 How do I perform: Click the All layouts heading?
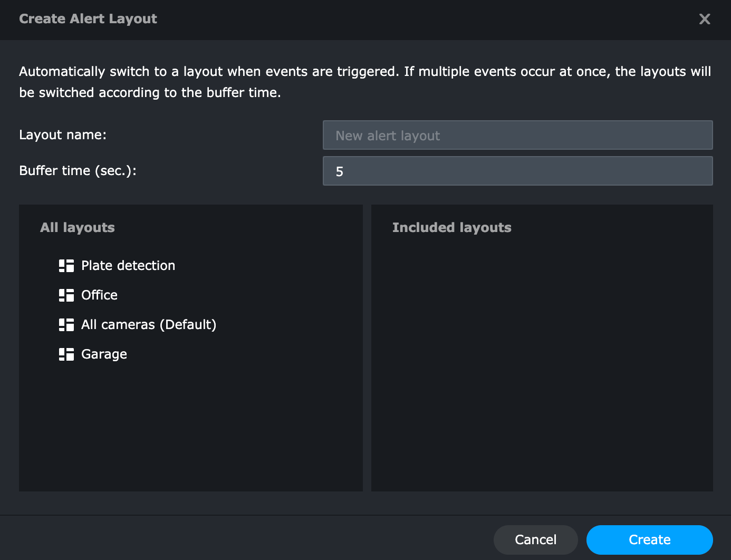[78, 228]
